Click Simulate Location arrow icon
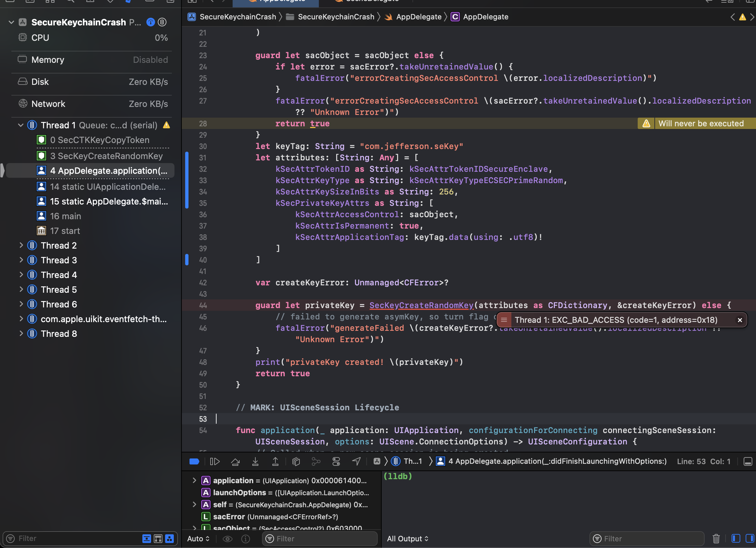Image resolution: width=756 pixels, height=548 pixels. coord(356,461)
